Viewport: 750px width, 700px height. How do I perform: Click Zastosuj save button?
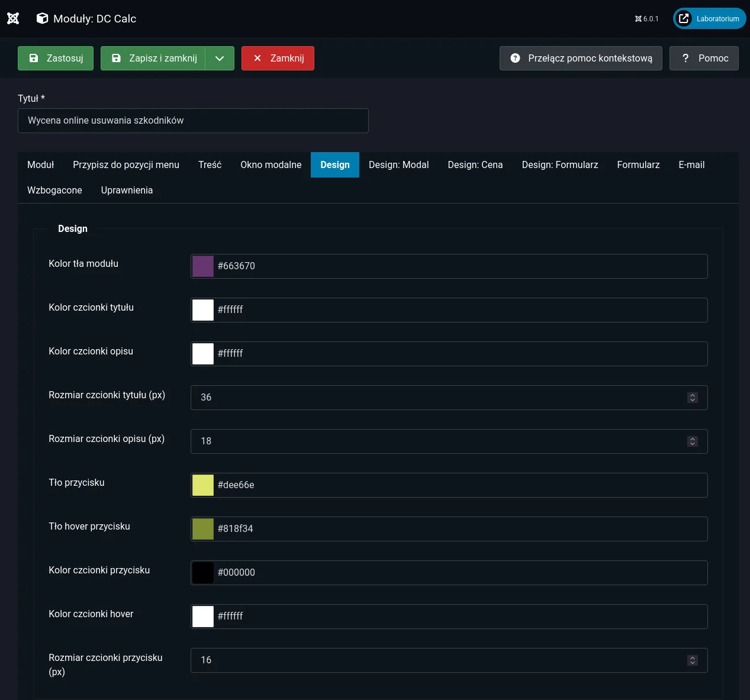coord(56,58)
